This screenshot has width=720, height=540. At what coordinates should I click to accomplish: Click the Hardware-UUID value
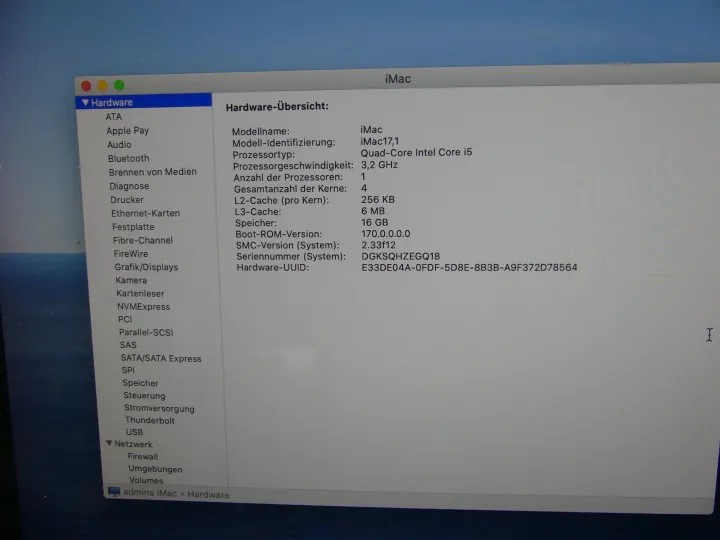tap(469, 267)
